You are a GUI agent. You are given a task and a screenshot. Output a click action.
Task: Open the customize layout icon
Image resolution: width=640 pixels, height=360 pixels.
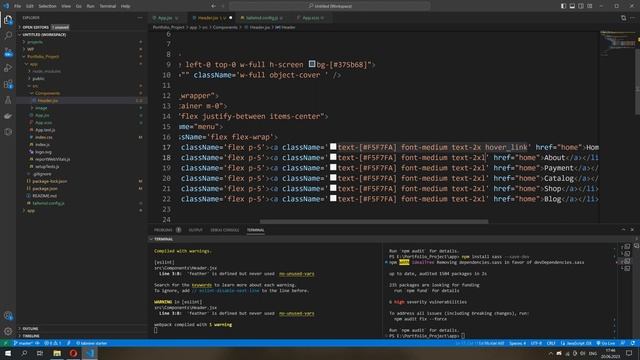point(590,6)
